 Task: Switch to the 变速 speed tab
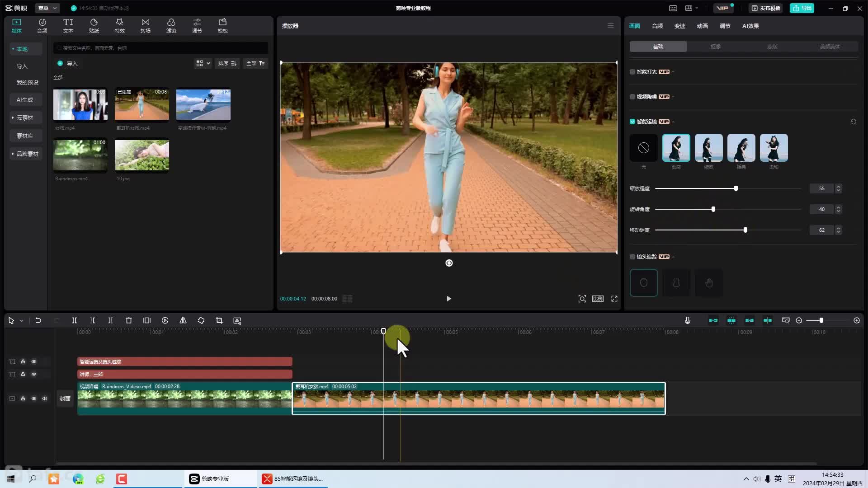point(680,26)
